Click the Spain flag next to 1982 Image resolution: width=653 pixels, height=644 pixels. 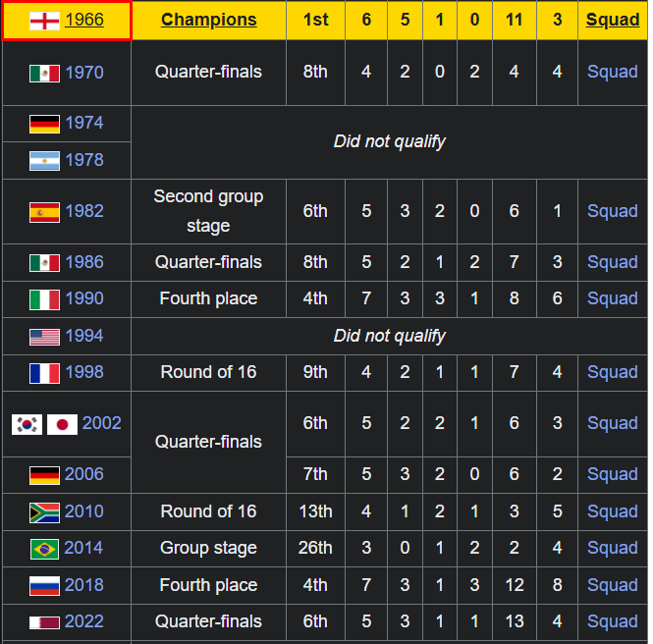[x=44, y=212]
